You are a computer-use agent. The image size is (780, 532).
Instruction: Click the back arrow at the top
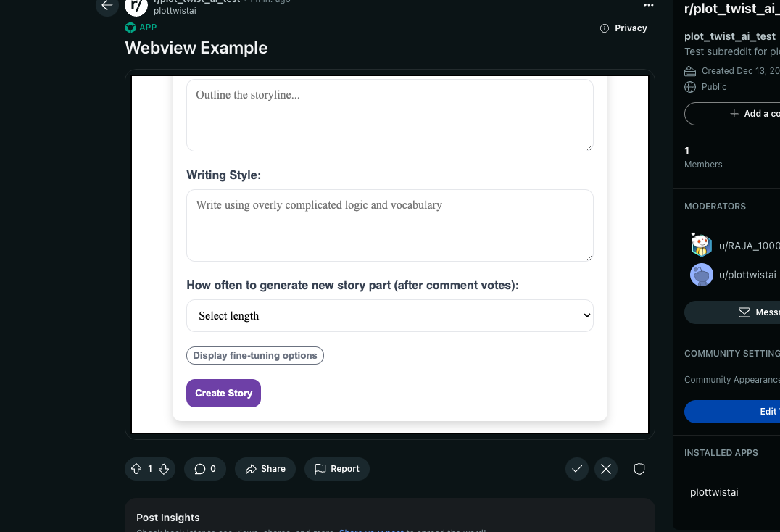[x=107, y=7]
